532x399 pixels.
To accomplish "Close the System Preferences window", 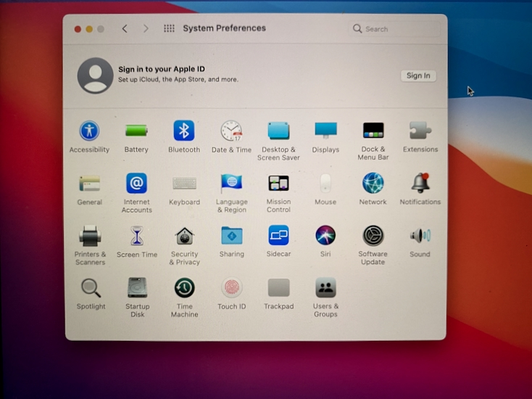I will (78, 29).
